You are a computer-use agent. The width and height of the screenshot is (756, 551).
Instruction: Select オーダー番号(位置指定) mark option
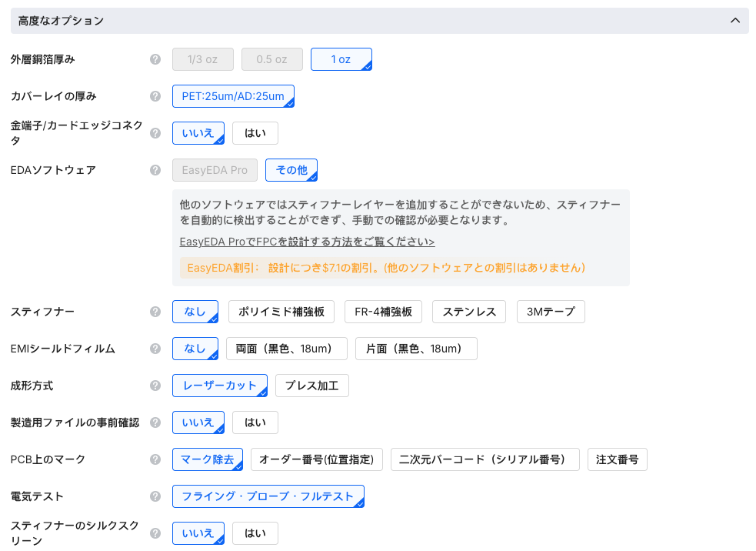pyautogui.click(x=316, y=459)
